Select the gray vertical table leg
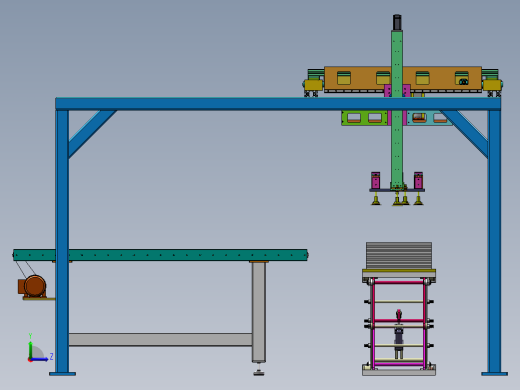The image size is (520, 390). [x=259, y=312]
